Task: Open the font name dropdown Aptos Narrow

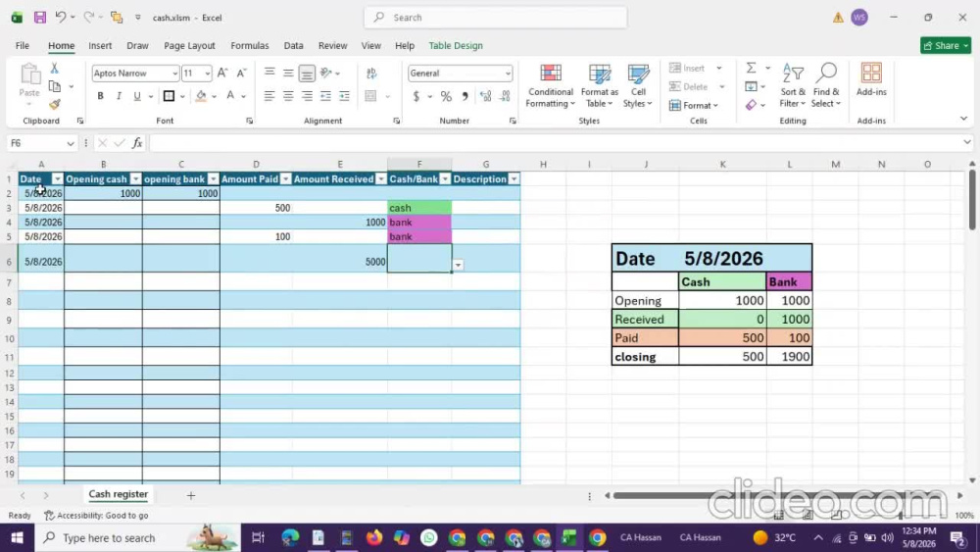Action: pyautogui.click(x=175, y=74)
